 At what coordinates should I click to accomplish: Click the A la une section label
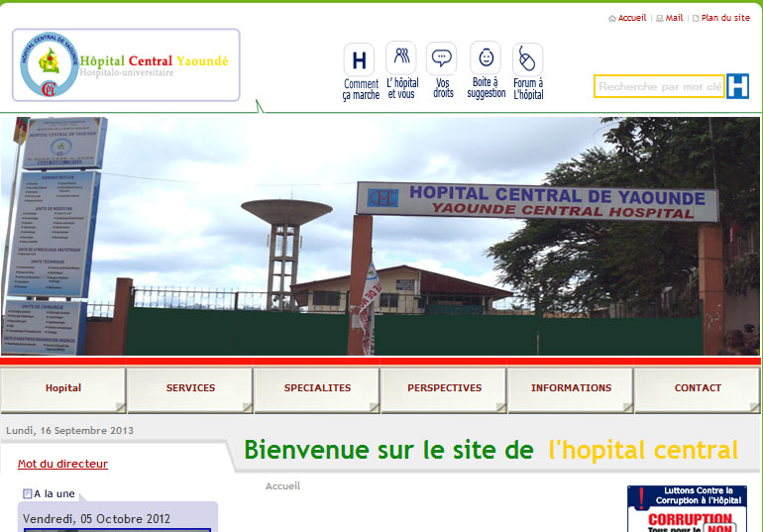54,493
